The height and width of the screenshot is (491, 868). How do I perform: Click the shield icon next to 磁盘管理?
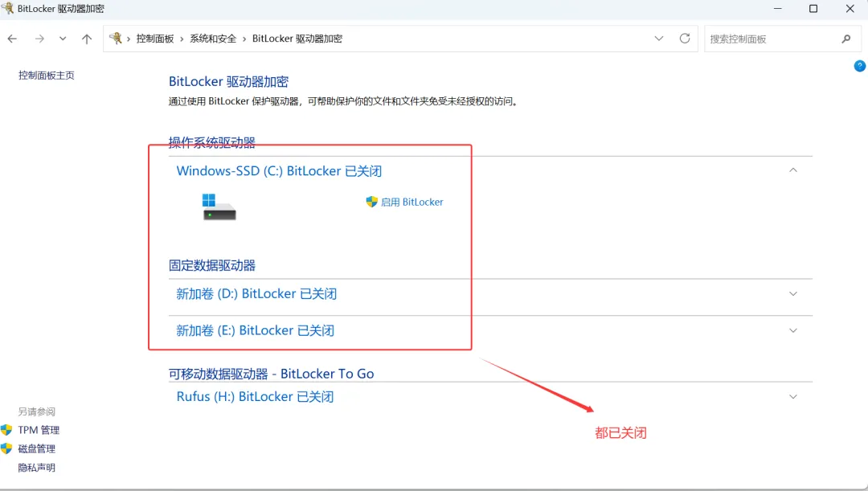6,449
